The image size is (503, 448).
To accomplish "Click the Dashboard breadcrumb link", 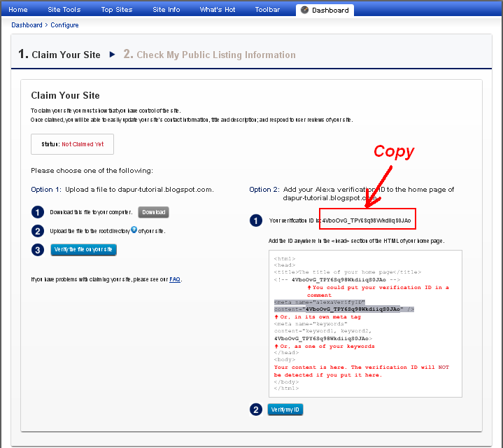I will coord(27,25).
